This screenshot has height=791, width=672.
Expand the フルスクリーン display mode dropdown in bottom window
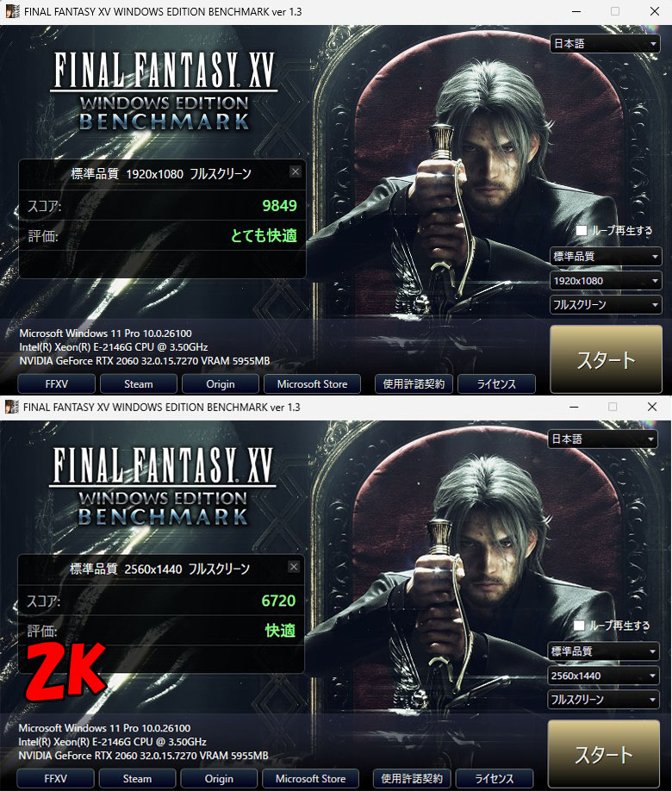tap(603, 700)
